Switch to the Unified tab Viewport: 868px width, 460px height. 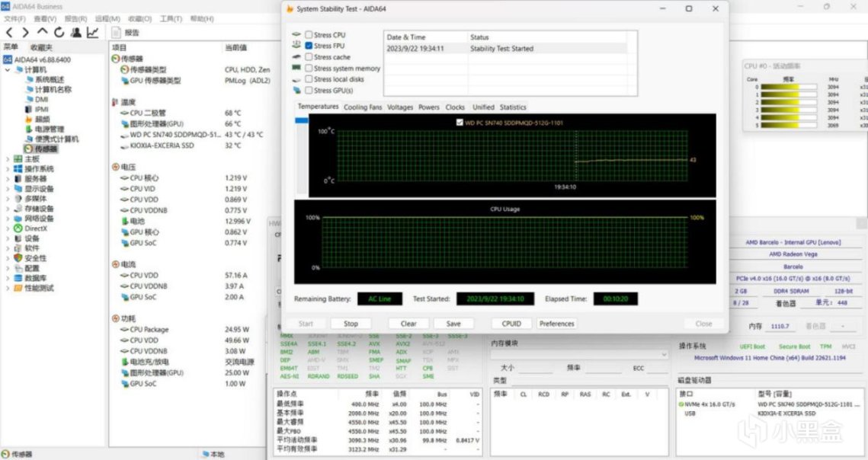[x=483, y=107]
